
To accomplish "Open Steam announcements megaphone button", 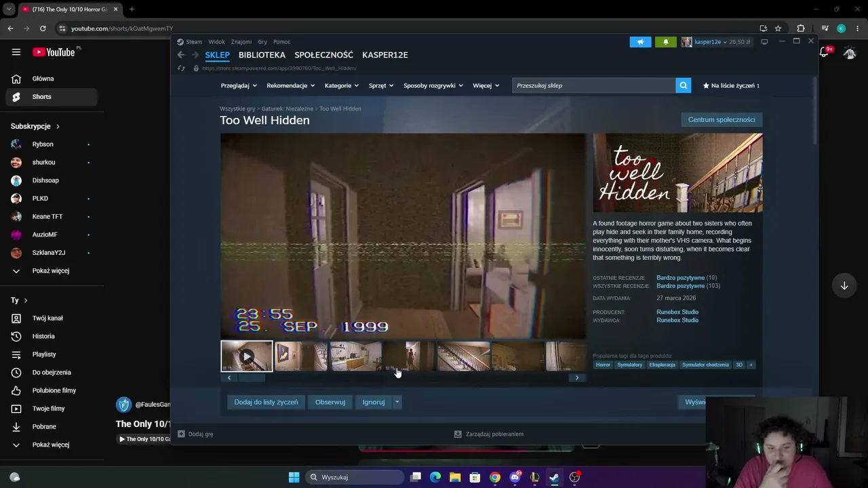I will (x=640, y=42).
